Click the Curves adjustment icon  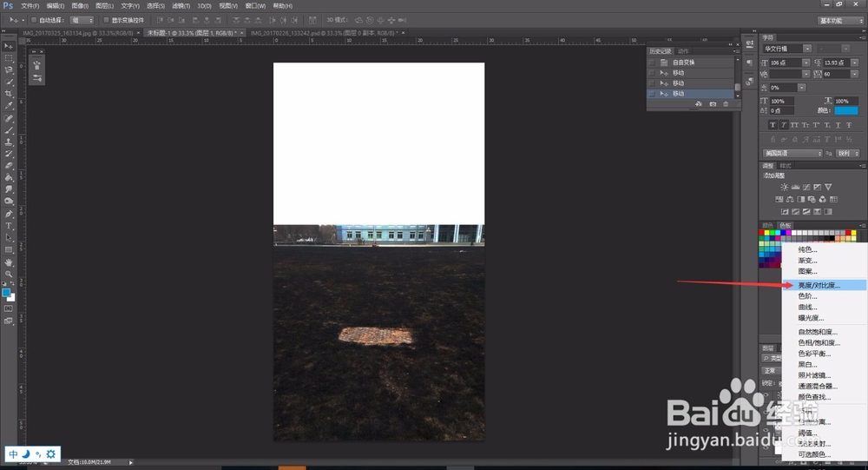pos(806,188)
